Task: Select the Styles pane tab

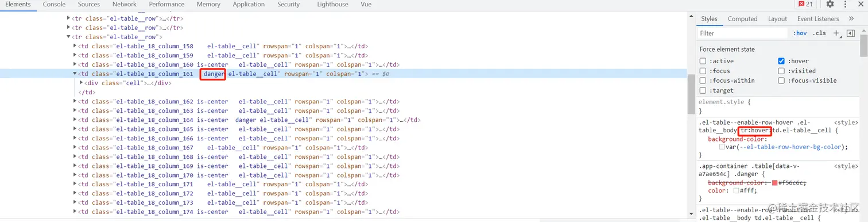Action: tap(709, 18)
